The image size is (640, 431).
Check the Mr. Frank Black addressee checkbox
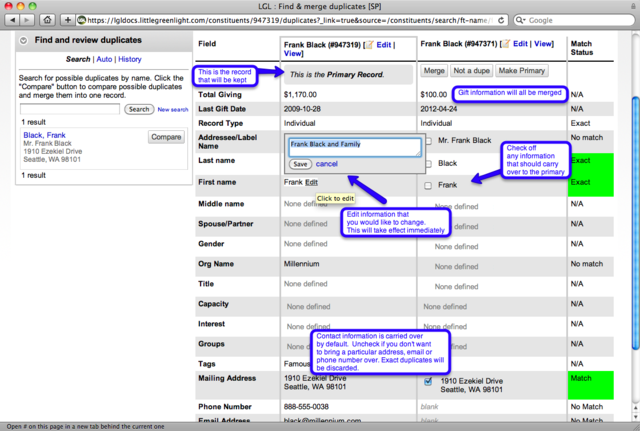coord(428,141)
